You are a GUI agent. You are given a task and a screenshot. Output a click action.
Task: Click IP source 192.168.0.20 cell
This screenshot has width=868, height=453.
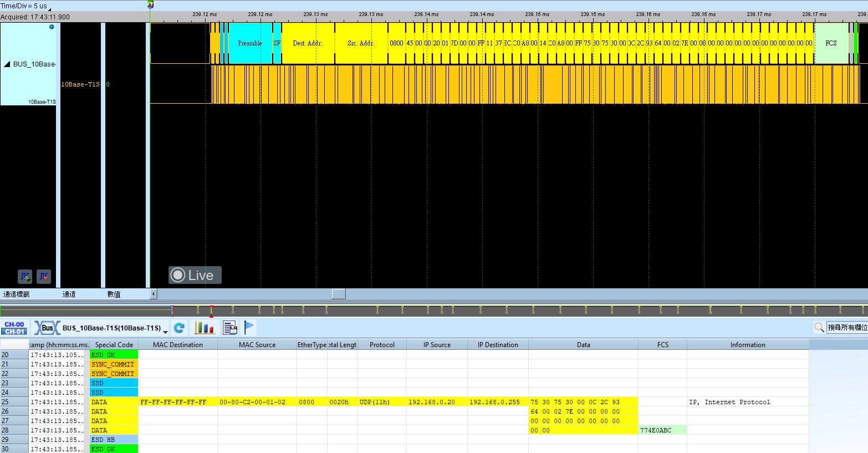437,402
